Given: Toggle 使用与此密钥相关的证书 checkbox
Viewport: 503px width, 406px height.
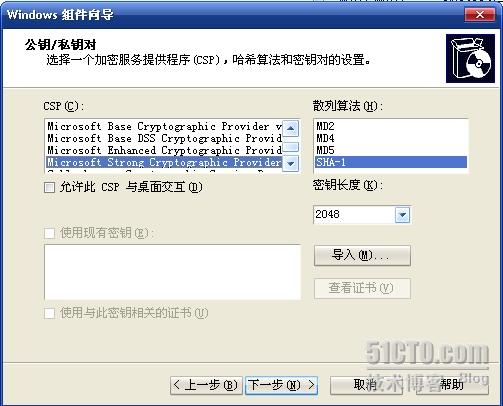Looking at the screenshot, I should tap(50, 313).
